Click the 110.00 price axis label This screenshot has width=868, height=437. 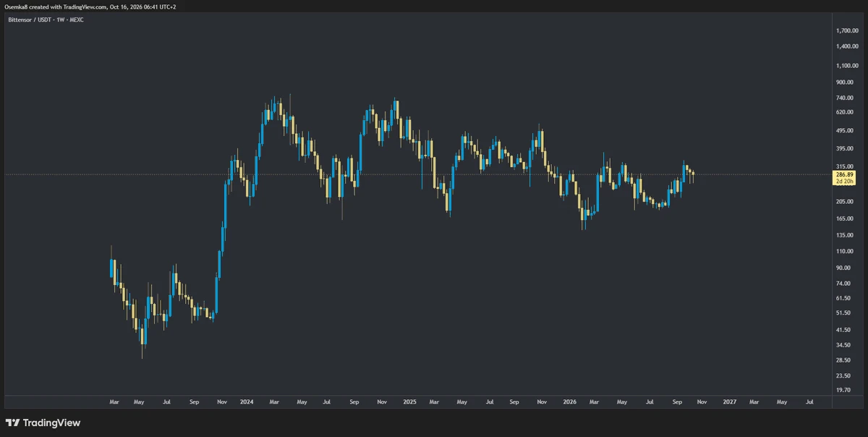(845, 251)
